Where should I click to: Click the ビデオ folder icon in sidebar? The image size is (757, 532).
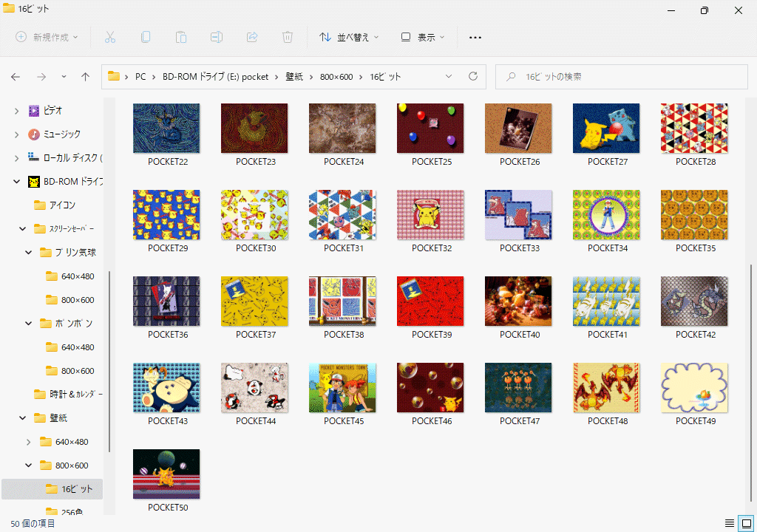coord(34,111)
